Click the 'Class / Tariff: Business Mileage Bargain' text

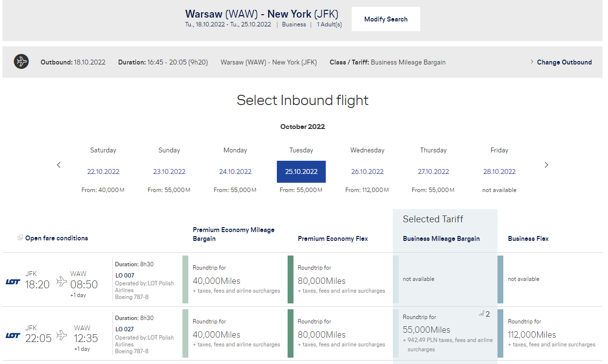387,62
